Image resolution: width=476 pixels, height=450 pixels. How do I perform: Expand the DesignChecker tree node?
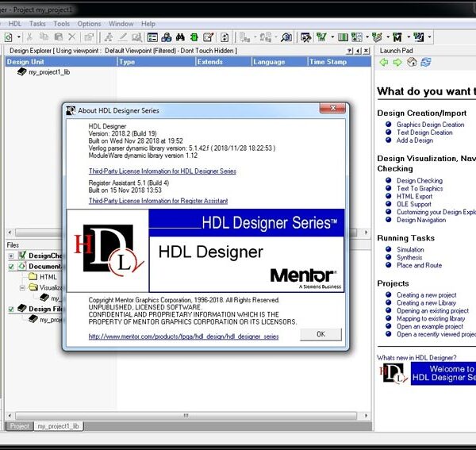point(11,256)
